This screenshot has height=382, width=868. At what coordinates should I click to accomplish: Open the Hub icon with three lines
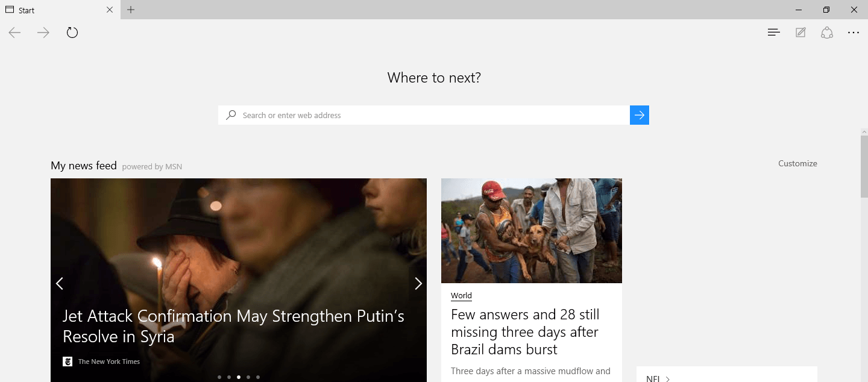coord(774,33)
